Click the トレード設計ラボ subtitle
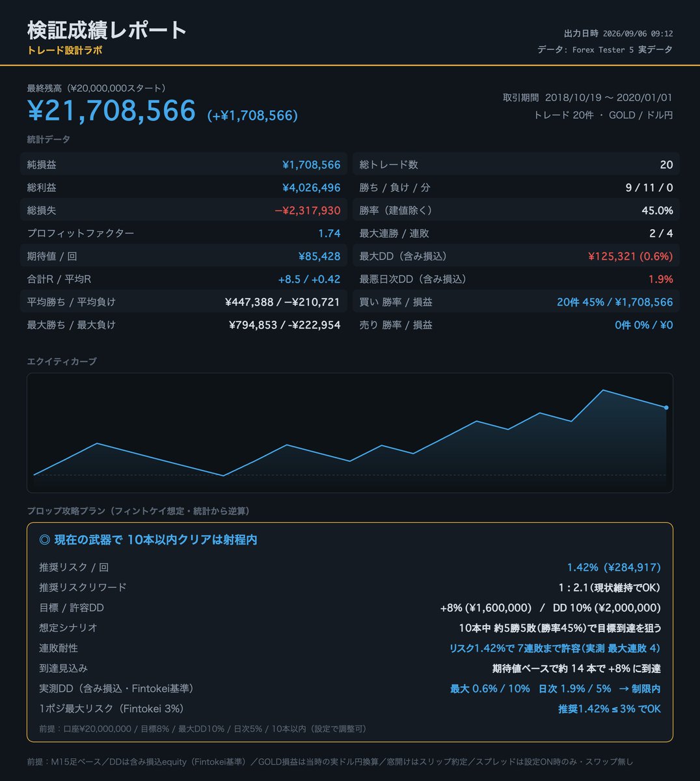 point(64,50)
